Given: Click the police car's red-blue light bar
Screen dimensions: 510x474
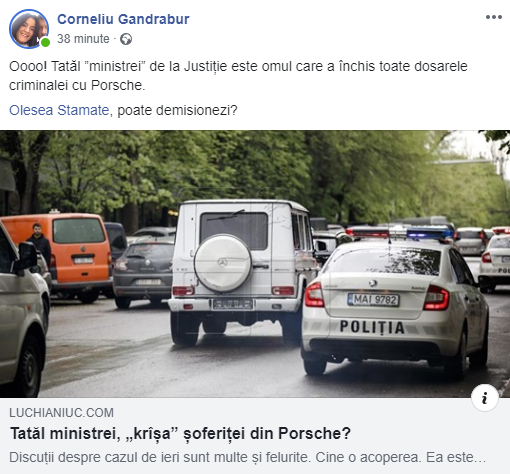Looking at the screenshot, I should click(x=399, y=232).
